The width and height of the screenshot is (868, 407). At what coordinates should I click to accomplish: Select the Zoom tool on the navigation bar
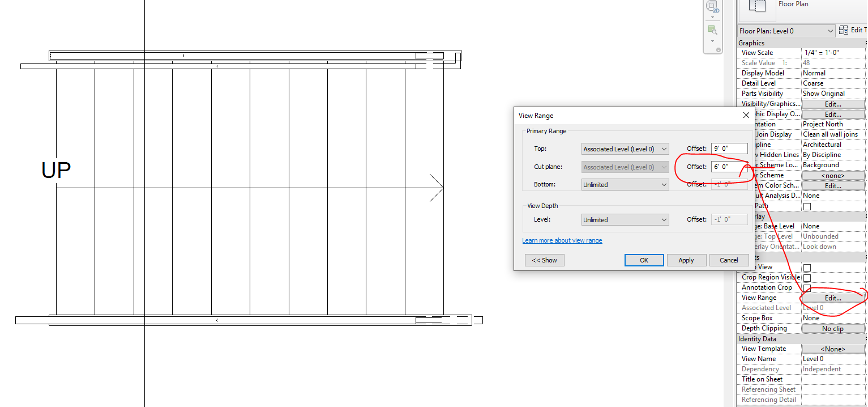click(712, 30)
